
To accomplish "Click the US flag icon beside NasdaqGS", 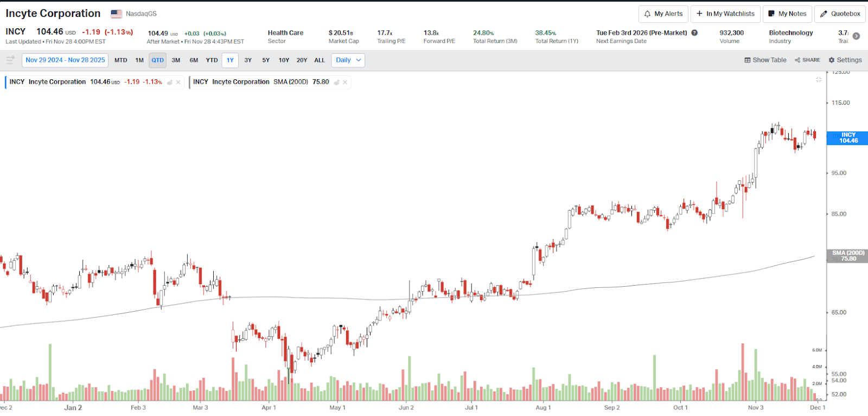I will pyautogui.click(x=116, y=14).
